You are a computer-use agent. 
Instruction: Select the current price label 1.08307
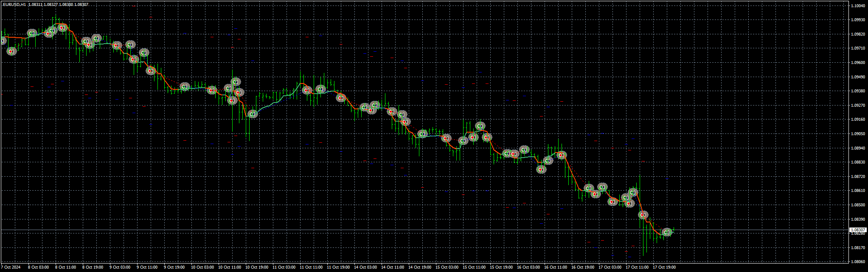(x=857, y=230)
